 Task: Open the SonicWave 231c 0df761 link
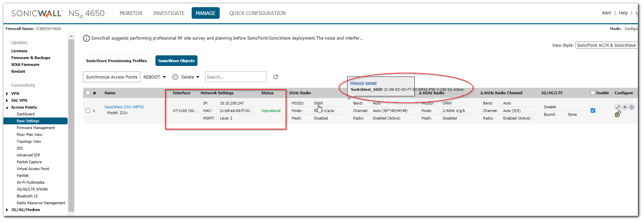124,107
